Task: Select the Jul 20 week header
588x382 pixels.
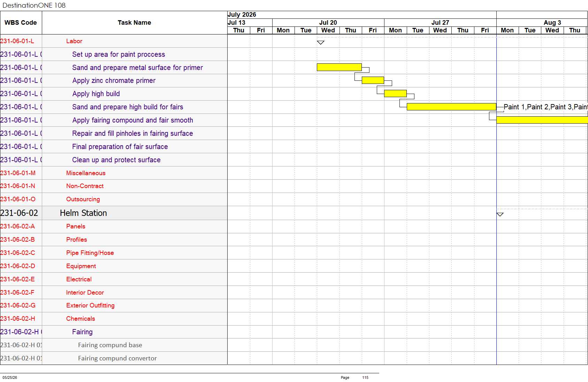Action: pyautogui.click(x=328, y=22)
